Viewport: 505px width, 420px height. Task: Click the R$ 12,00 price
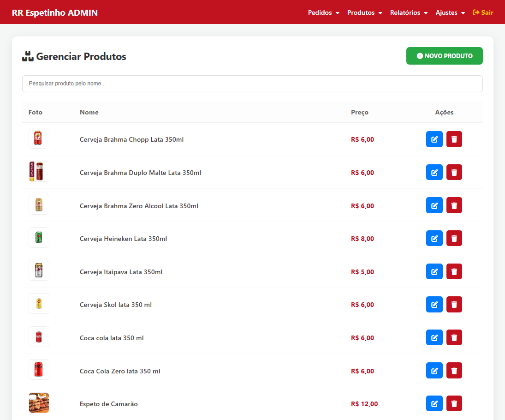(x=364, y=404)
